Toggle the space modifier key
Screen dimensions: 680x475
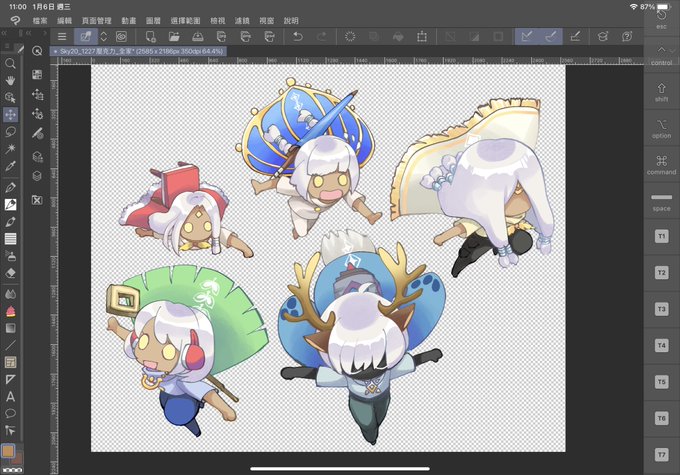click(x=661, y=202)
